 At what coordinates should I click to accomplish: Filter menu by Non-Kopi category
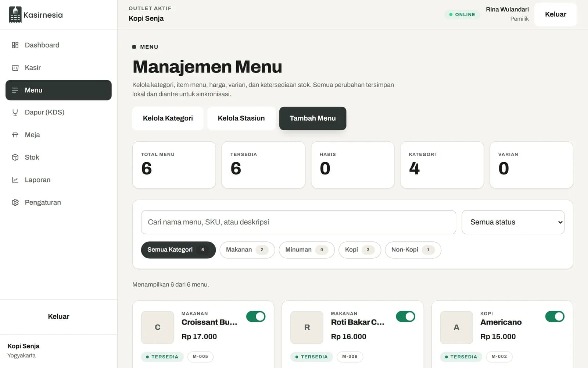[413, 250]
